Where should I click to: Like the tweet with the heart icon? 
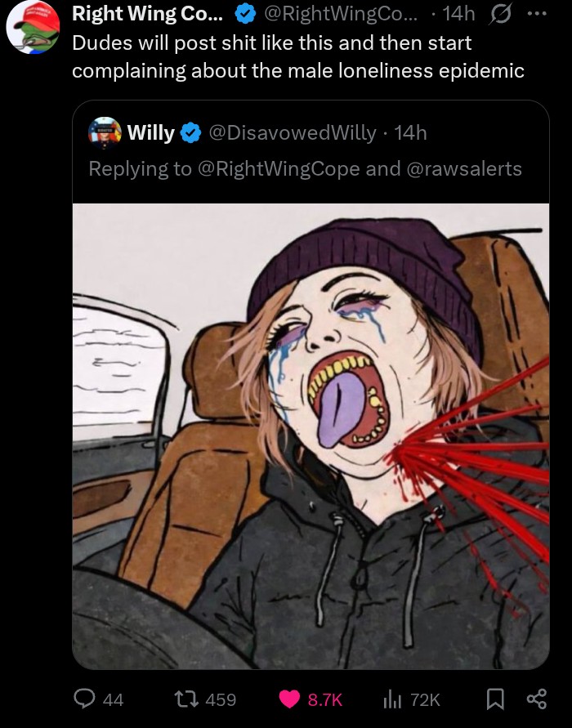[x=289, y=699]
